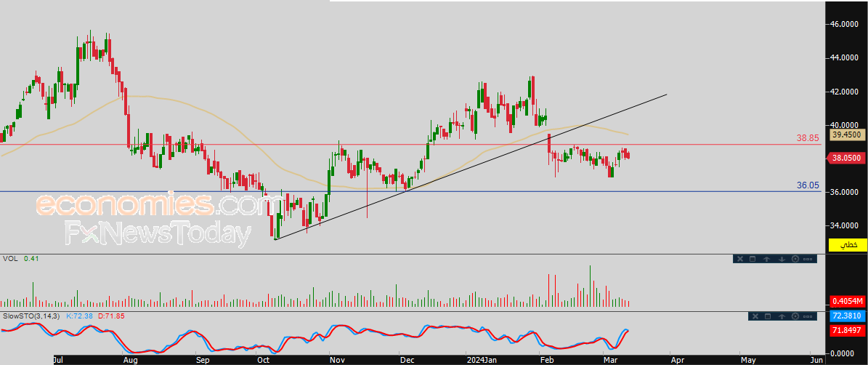Click the Oct date axis label
This screenshot has height=365, width=868.
point(263,360)
